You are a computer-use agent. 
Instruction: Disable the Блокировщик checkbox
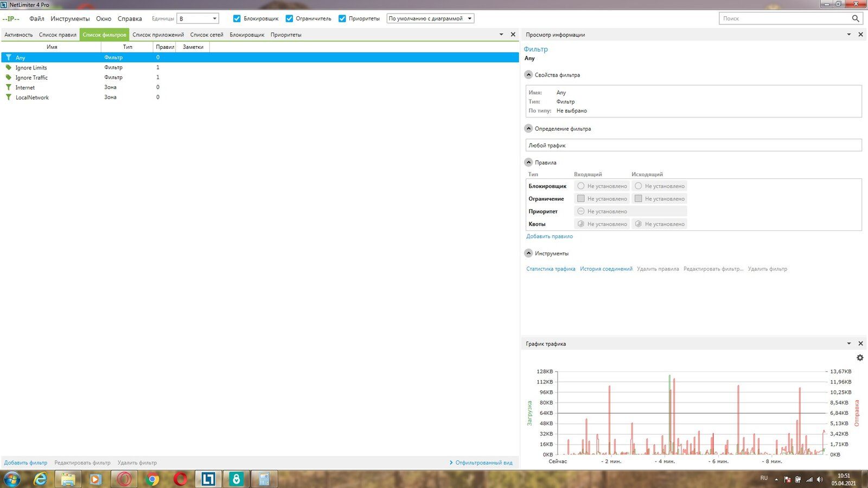(237, 18)
